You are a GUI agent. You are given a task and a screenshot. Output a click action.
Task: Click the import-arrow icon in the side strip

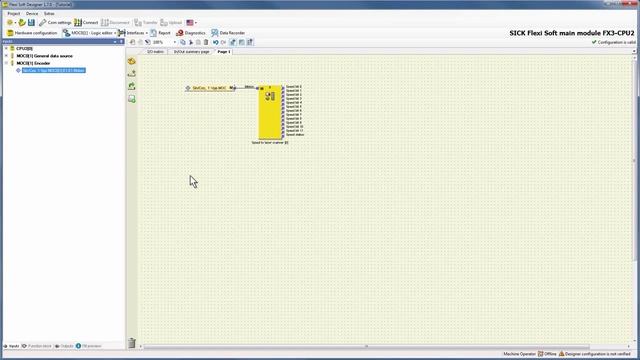131,73
